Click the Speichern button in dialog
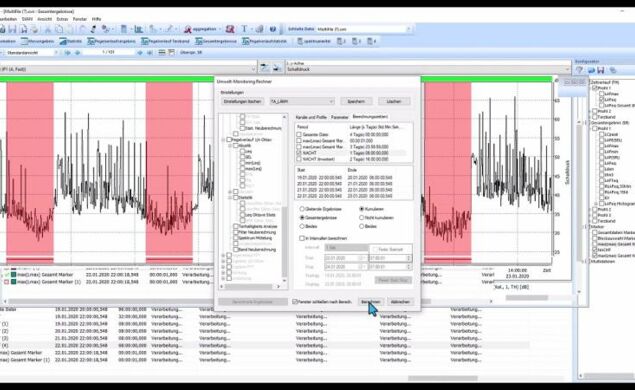This screenshot has height=390, width=635. [356, 101]
